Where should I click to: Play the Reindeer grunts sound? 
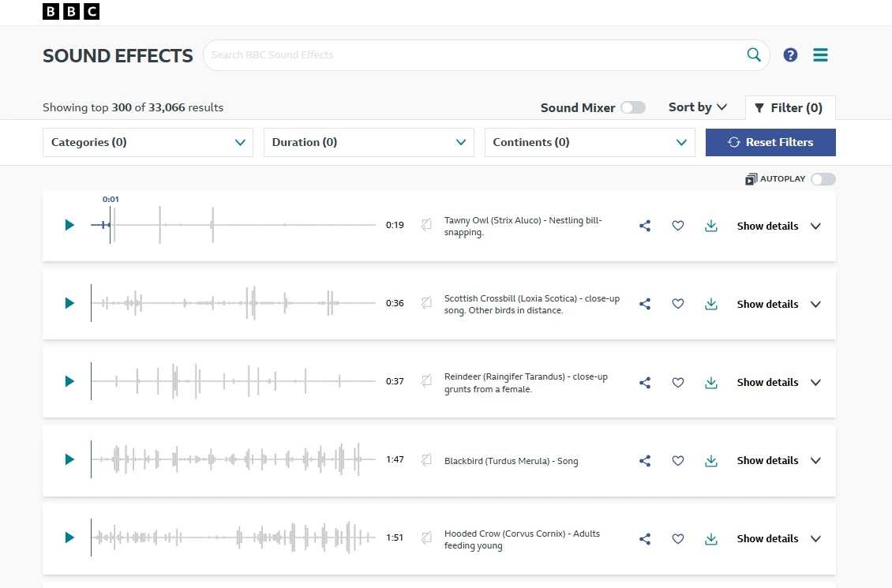69,381
